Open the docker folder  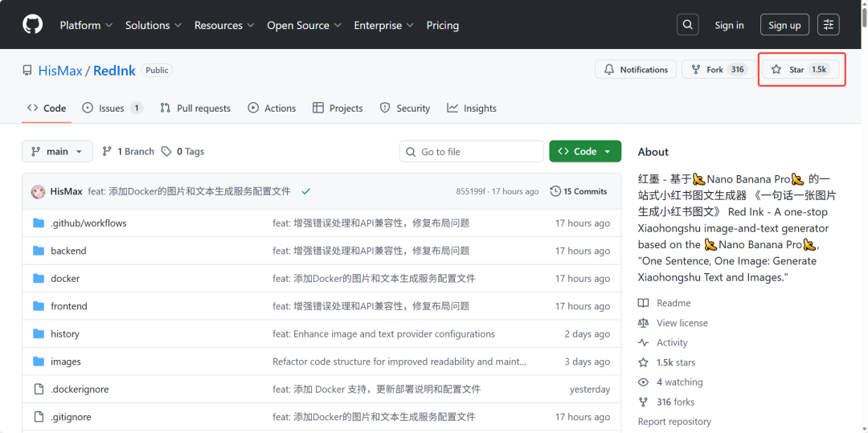pos(65,278)
